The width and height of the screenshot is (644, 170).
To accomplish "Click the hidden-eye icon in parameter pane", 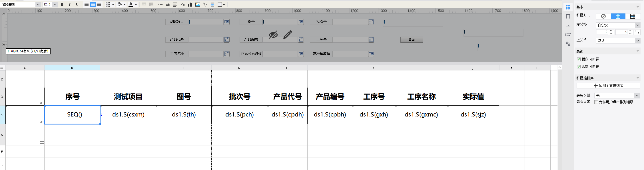I will coord(273,35).
